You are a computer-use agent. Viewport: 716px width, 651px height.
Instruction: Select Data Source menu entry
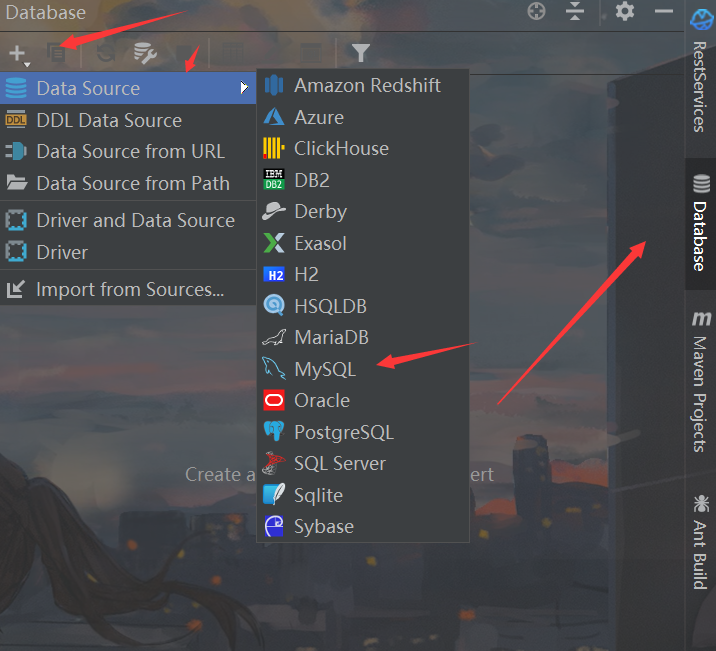[x=128, y=88]
